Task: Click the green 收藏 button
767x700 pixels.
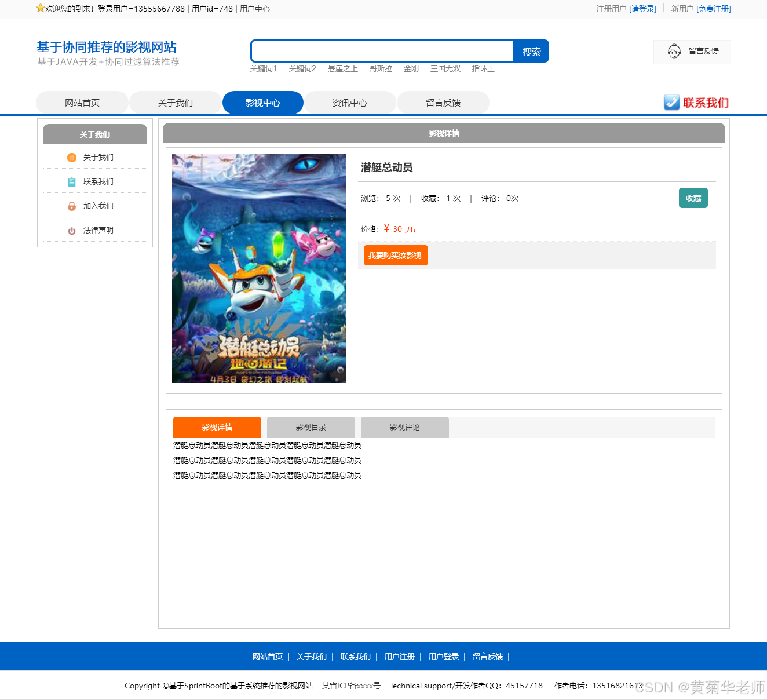Action: (693, 198)
